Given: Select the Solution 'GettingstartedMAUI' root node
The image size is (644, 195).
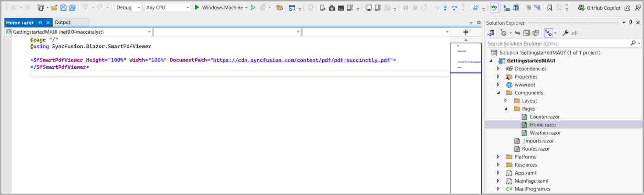Looking at the screenshot, I should point(550,53).
